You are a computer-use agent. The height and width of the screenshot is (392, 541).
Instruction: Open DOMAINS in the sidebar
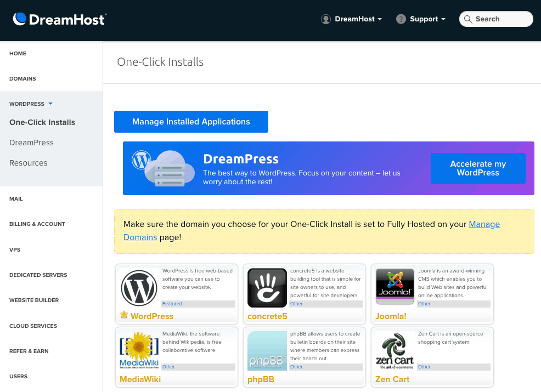pyautogui.click(x=22, y=78)
